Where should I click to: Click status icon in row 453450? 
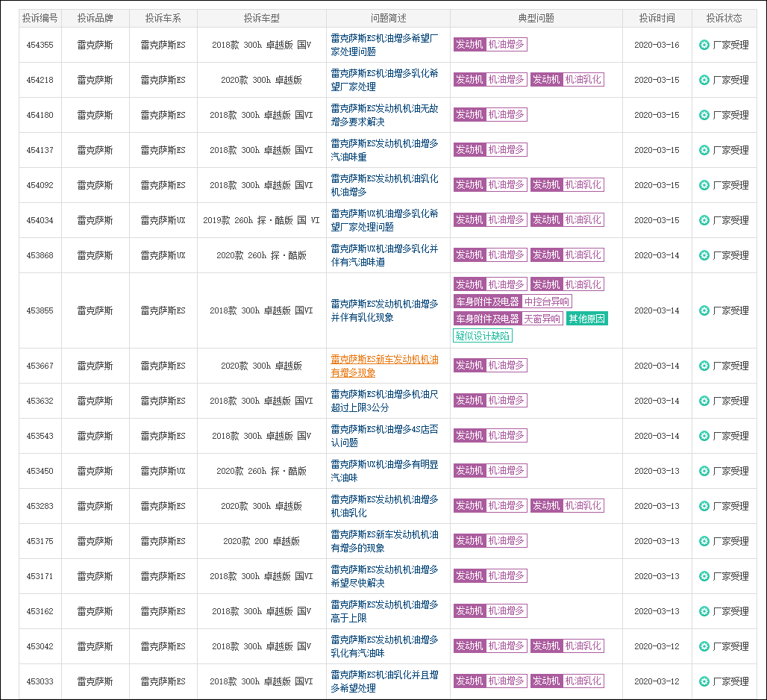pyautogui.click(x=704, y=471)
